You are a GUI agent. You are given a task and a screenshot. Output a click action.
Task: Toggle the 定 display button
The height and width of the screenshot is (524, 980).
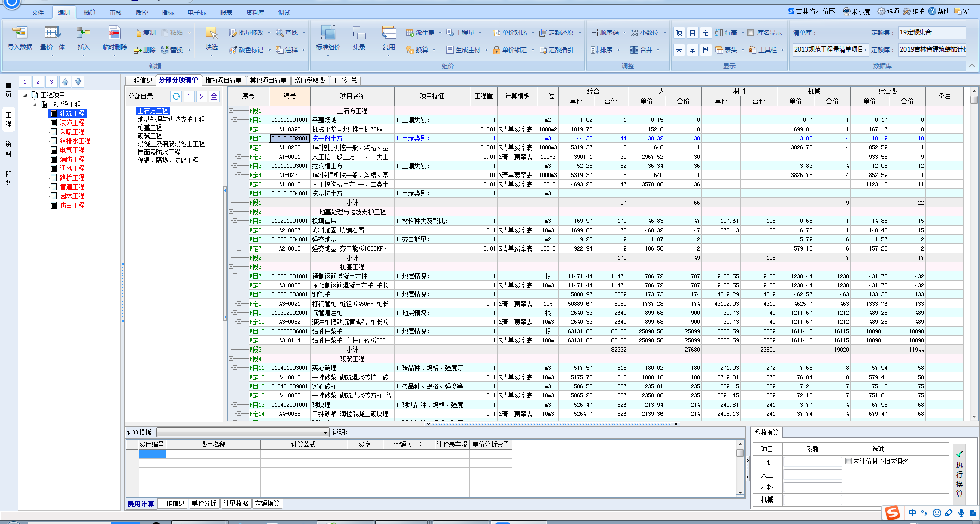pos(705,33)
